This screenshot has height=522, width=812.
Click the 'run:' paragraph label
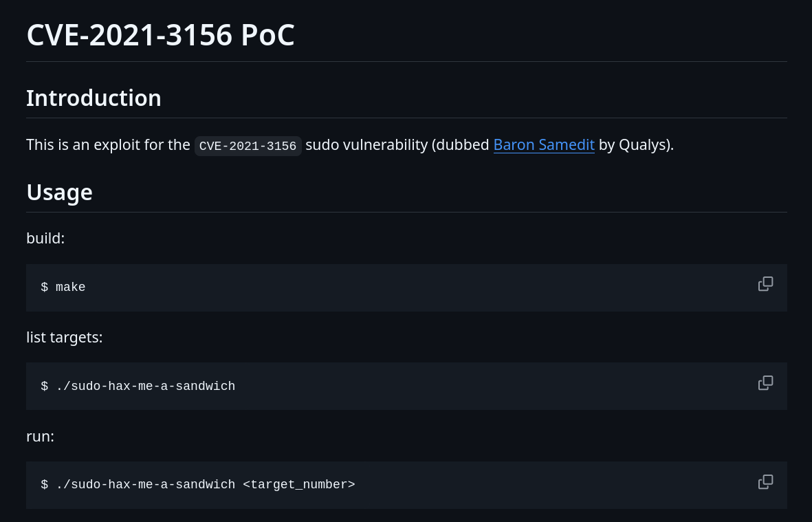click(41, 436)
